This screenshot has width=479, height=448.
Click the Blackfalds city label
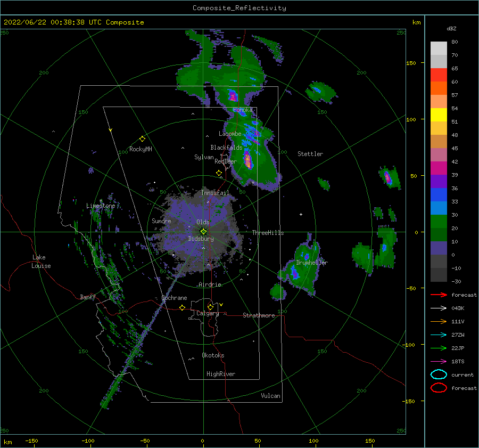(226, 148)
